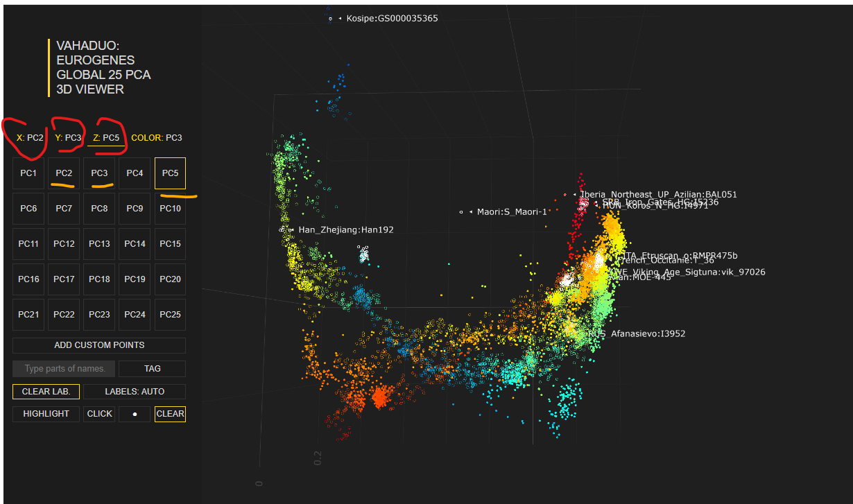The image size is (853, 504).
Task: Select the Y axis selector
Action: tap(68, 138)
